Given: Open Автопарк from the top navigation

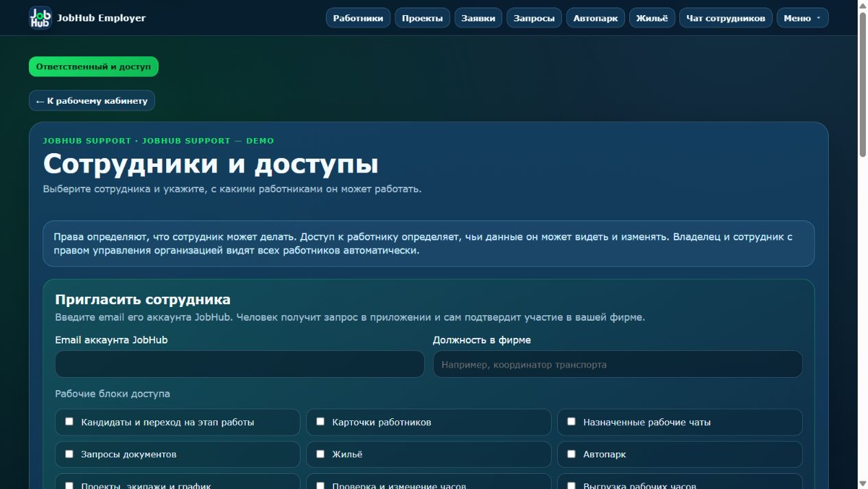Looking at the screenshot, I should 596,18.
